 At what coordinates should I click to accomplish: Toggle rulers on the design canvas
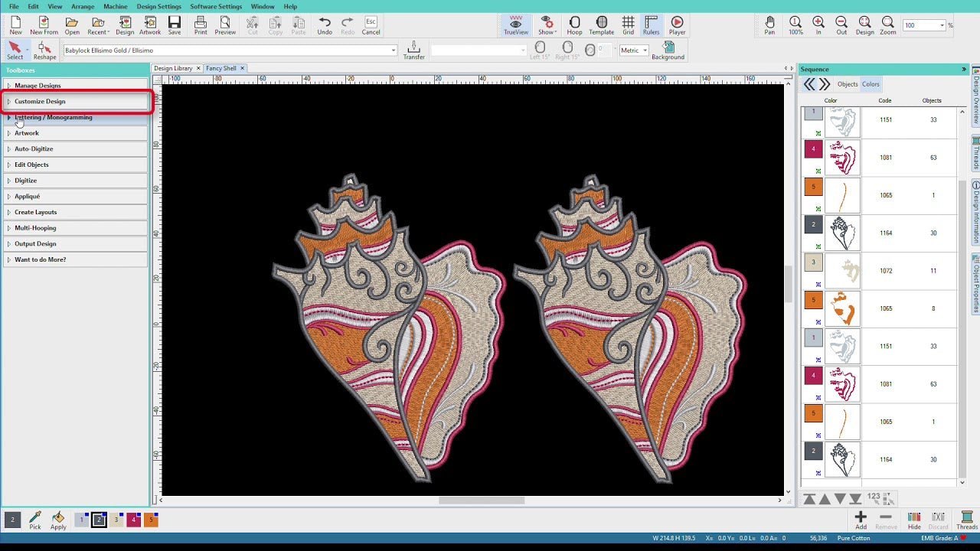(650, 25)
